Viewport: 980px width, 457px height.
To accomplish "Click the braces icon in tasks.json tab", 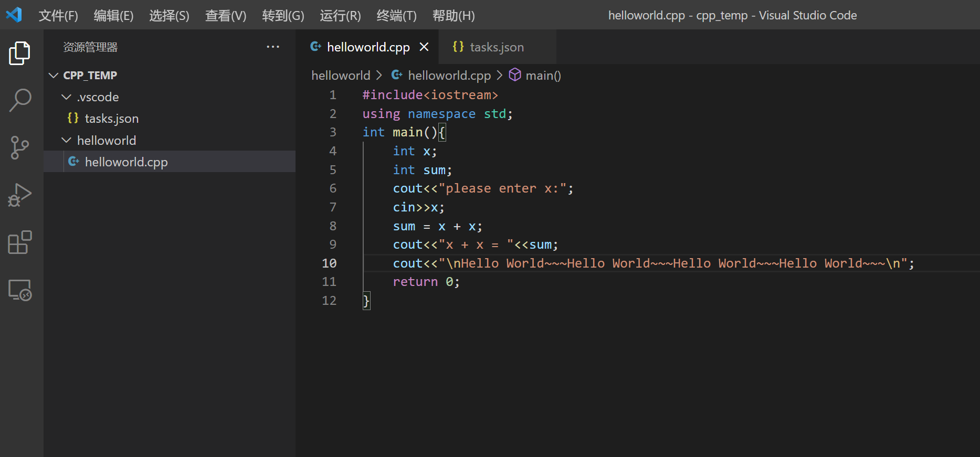I will click(x=458, y=47).
